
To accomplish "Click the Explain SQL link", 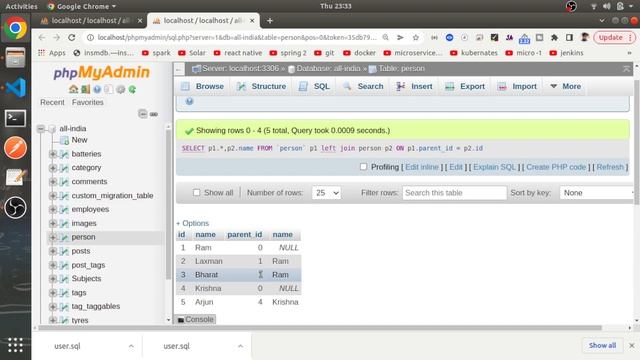I will (494, 167).
